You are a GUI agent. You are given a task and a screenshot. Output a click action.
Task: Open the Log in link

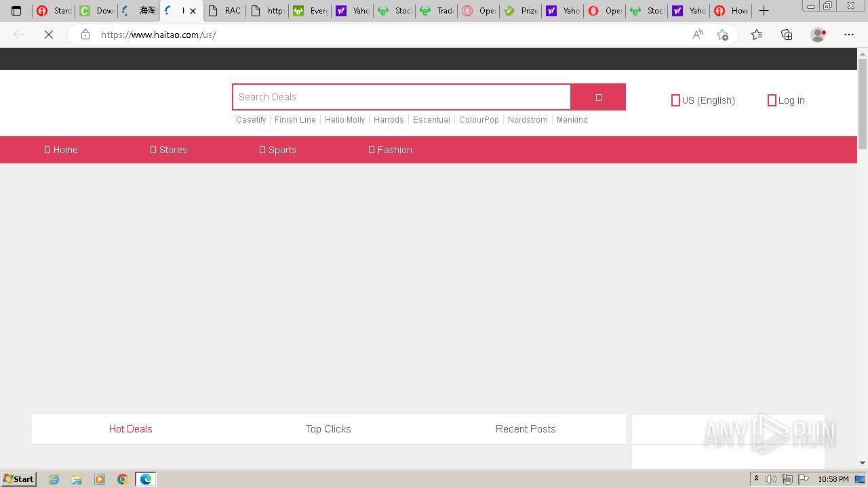tap(786, 100)
